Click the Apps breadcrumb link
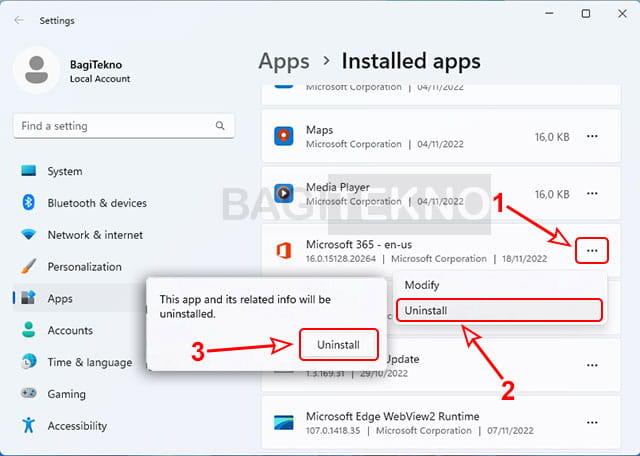This screenshot has width=640, height=456. (284, 61)
